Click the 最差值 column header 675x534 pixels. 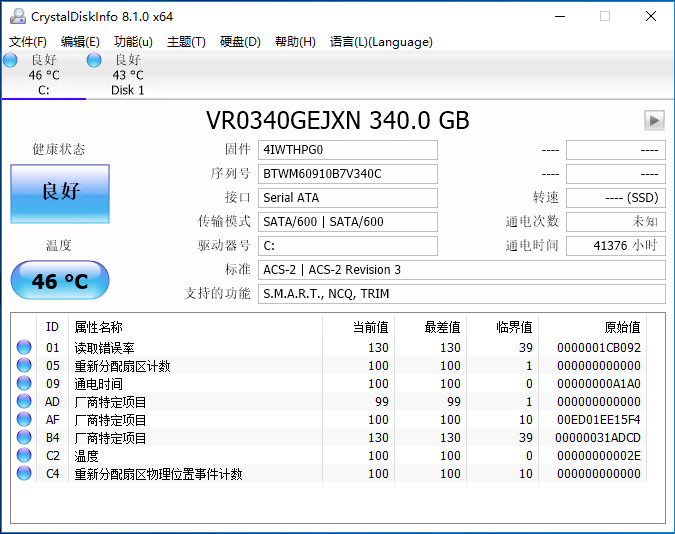click(430, 327)
